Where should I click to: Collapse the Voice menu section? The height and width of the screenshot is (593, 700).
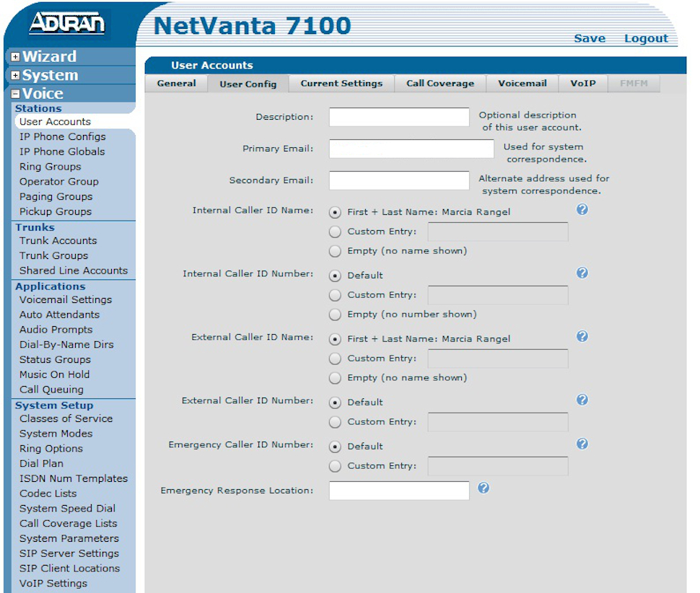tap(16, 94)
